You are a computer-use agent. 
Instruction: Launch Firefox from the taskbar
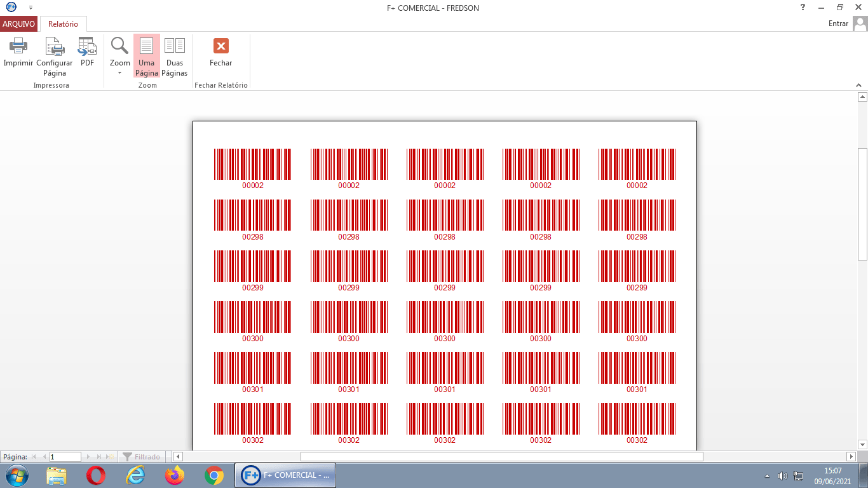pos(174,475)
